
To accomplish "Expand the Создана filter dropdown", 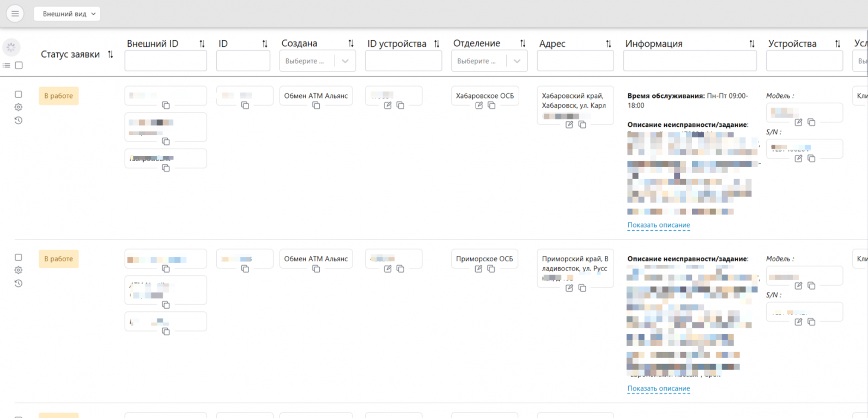I will click(345, 61).
